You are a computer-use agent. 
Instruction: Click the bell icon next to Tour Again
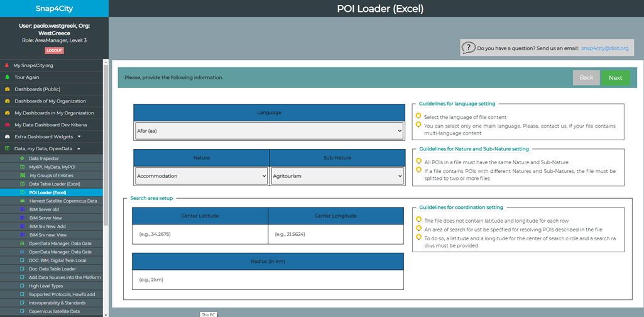[x=7, y=77]
